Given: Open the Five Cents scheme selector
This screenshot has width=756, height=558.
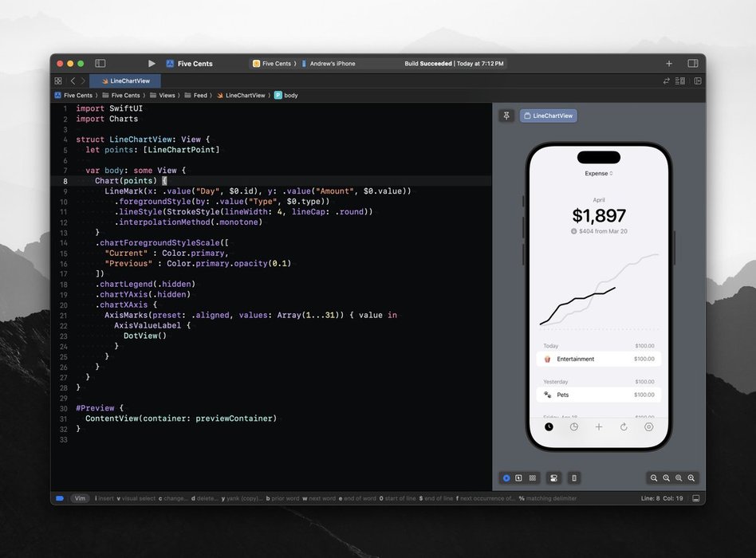Looking at the screenshot, I should (x=273, y=63).
